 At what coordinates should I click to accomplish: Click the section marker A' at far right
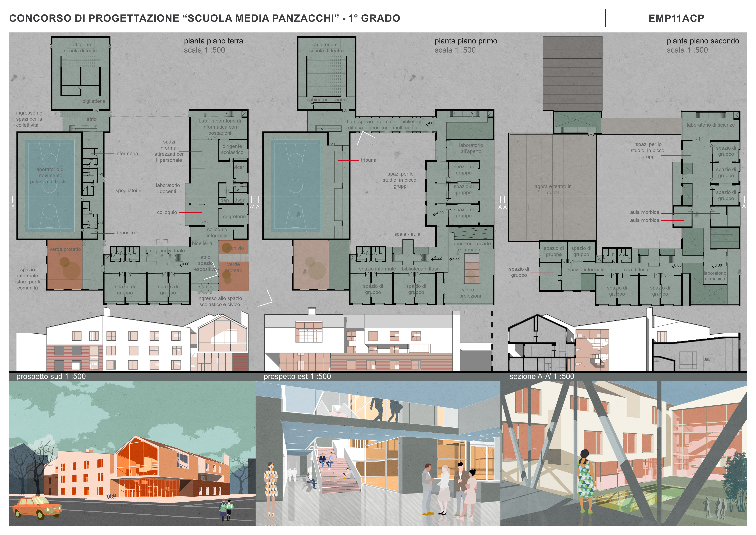pyautogui.click(x=744, y=206)
